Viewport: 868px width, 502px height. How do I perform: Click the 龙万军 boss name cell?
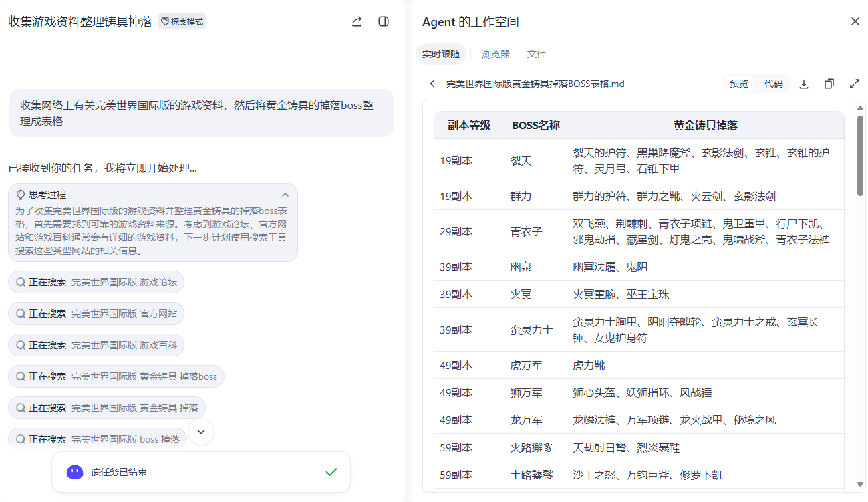pos(536,420)
